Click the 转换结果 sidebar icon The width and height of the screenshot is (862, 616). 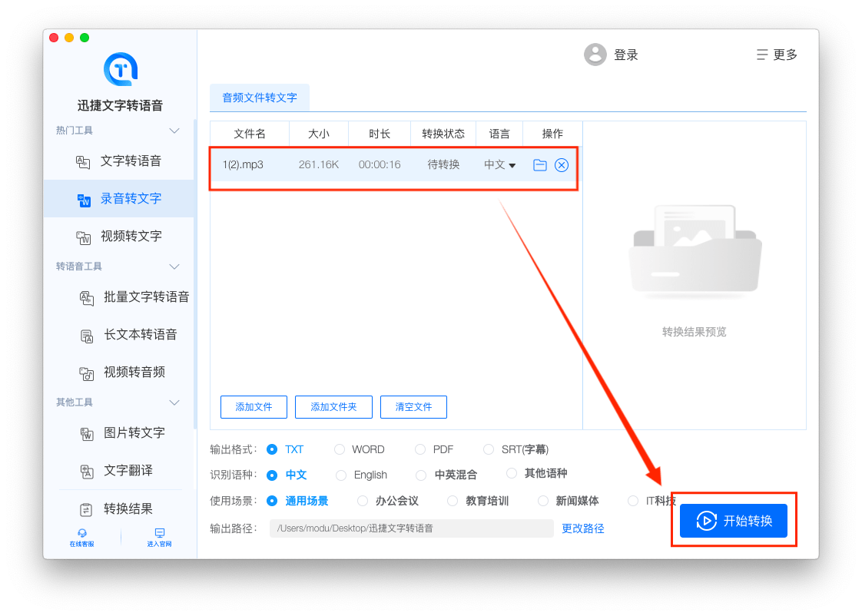[x=86, y=509]
